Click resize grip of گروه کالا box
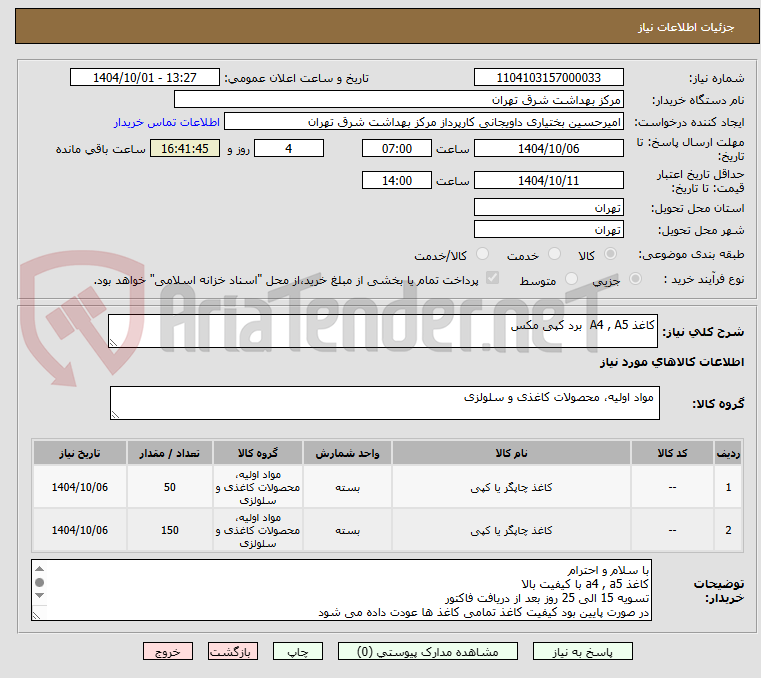The image size is (761, 678). click(115, 414)
